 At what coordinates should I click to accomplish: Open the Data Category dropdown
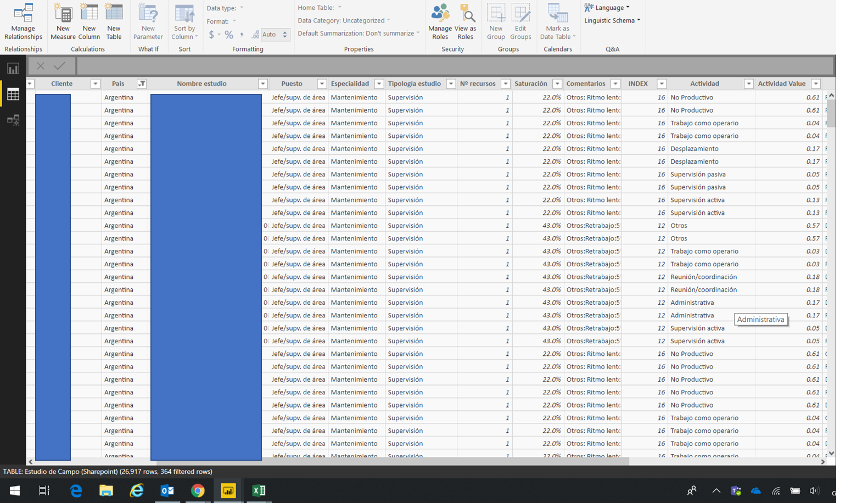pos(344,21)
